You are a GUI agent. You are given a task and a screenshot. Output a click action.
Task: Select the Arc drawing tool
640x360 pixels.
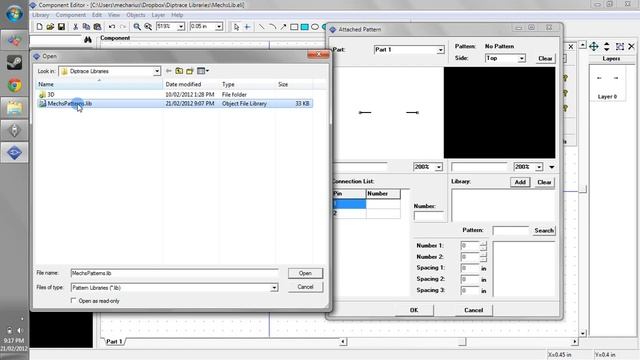tap(272, 27)
